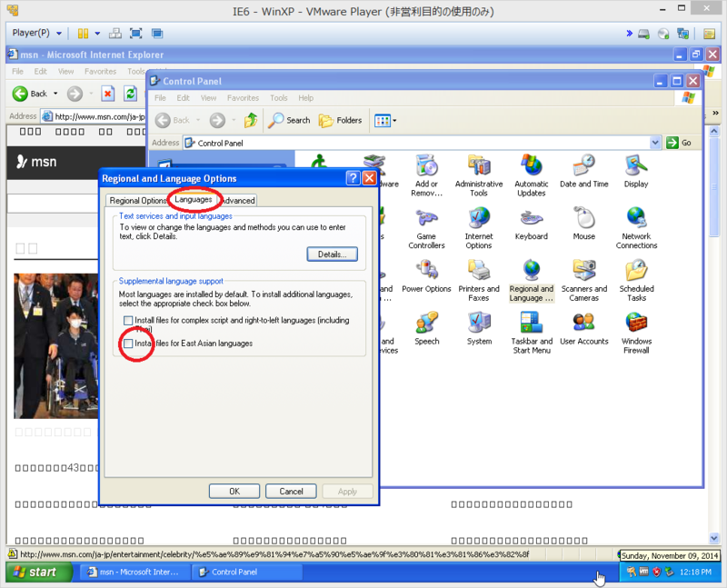The width and height of the screenshot is (727, 588).
Task: Click the msn news photo thumbnail
Action: click(x=56, y=346)
